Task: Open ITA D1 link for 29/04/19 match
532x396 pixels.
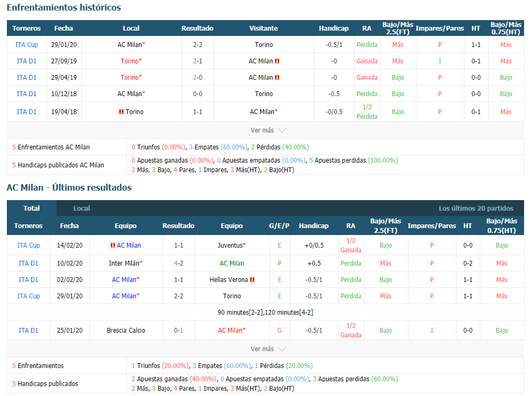Action: (26, 78)
